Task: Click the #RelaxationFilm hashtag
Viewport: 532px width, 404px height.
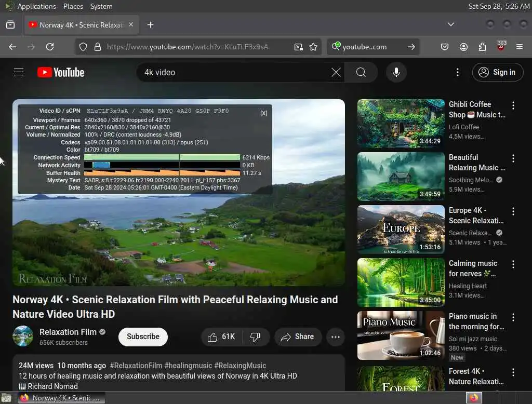Action: point(136,366)
